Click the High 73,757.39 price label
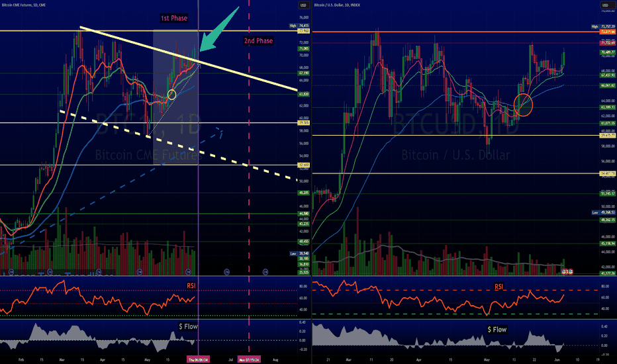The height and width of the screenshot is (364, 617). pos(604,26)
